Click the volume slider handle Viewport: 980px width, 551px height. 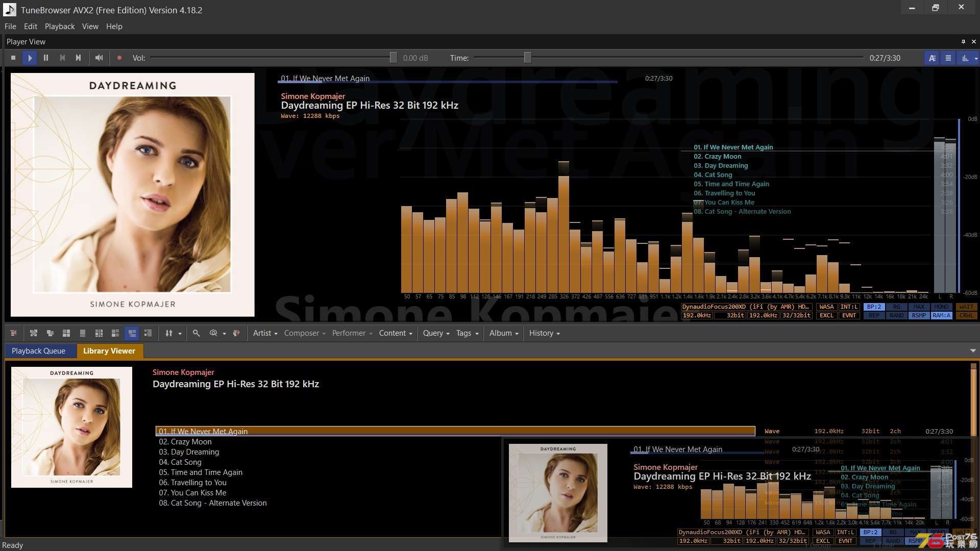click(393, 58)
